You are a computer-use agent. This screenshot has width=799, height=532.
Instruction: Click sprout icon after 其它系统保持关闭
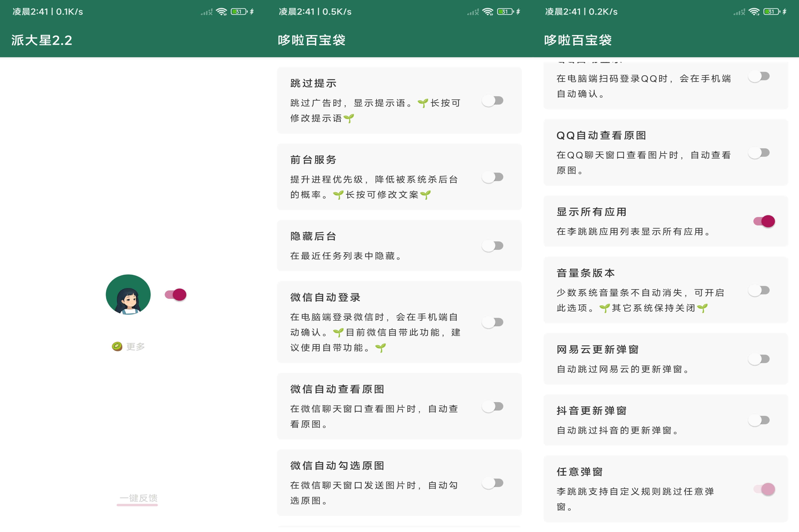pos(702,308)
